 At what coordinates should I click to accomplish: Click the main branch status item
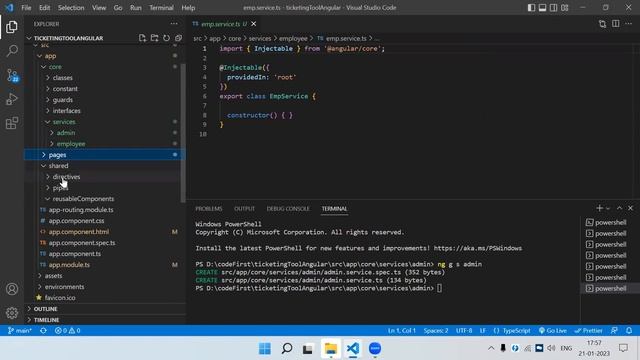20,331
